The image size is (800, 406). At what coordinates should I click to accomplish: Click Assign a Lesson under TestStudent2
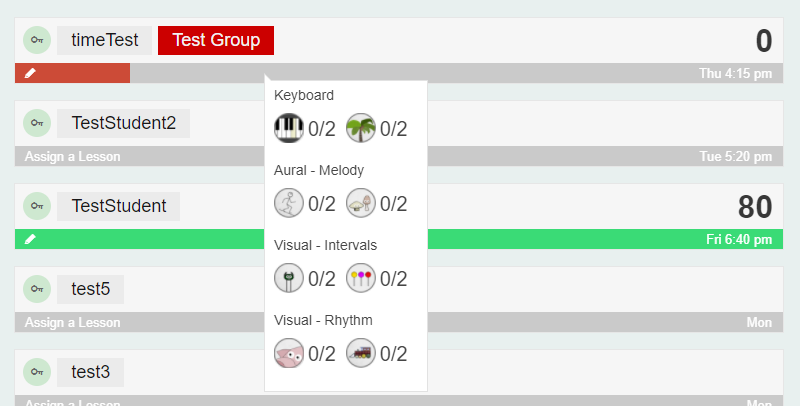pyautogui.click(x=72, y=156)
